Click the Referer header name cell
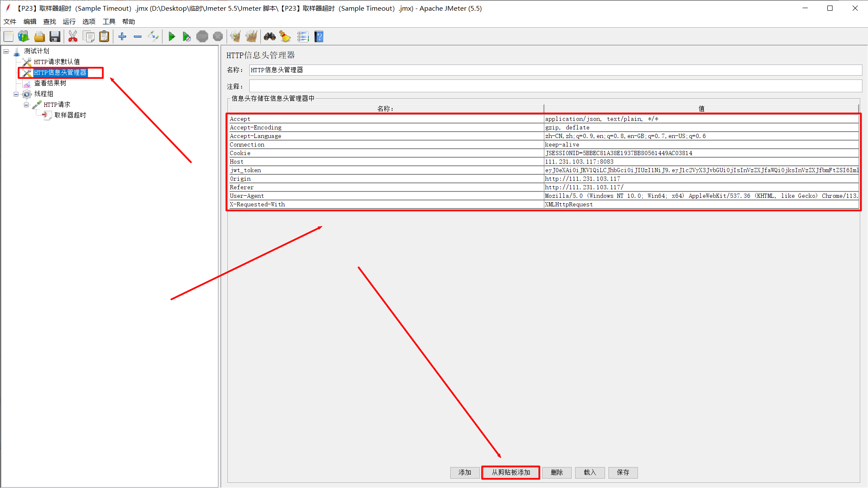868x488 pixels. coord(386,188)
